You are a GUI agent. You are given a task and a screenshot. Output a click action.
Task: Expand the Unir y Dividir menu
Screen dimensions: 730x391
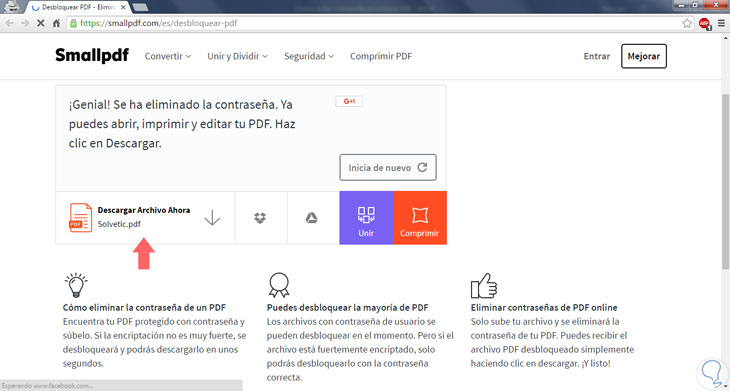point(237,56)
